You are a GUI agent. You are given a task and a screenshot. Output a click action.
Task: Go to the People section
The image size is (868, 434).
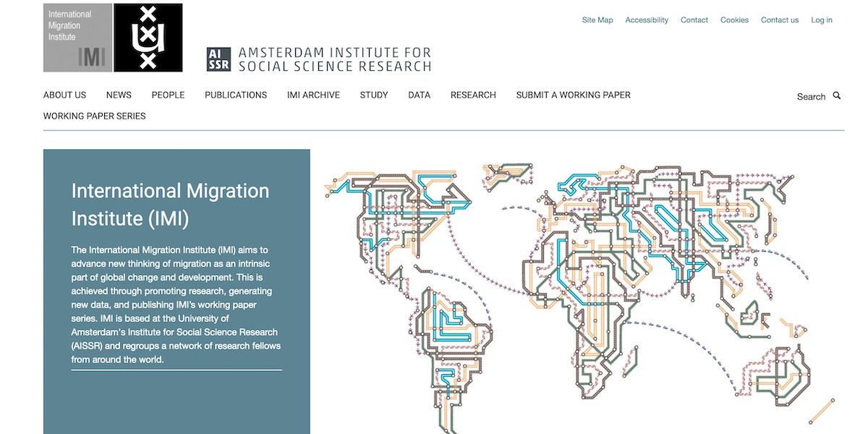point(168,95)
